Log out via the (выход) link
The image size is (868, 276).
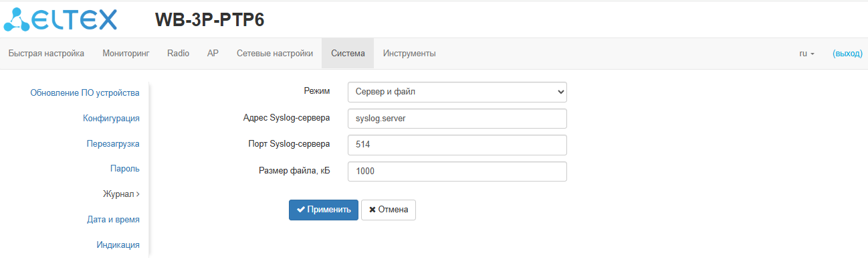pos(847,54)
